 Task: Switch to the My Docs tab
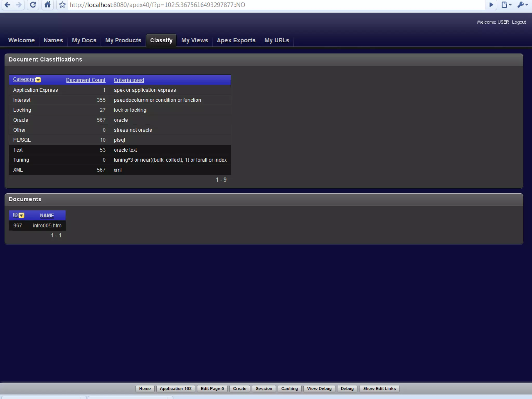click(x=84, y=40)
